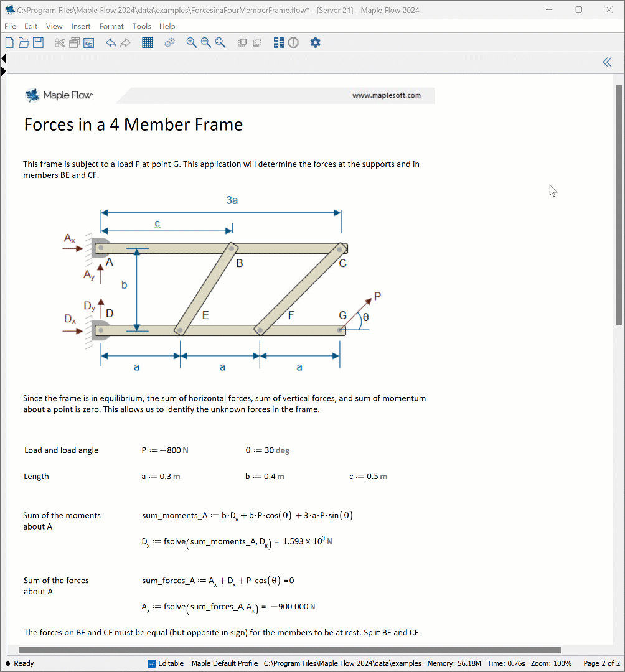Image resolution: width=625 pixels, height=672 pixels.
Task: Click the vertical scrollbar thumb
Action: click(x=618, y=205)
